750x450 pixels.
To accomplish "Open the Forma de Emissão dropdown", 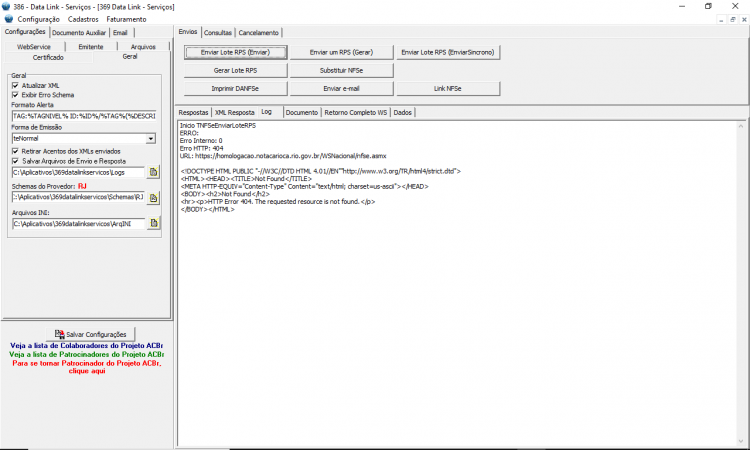I will 151,139.
